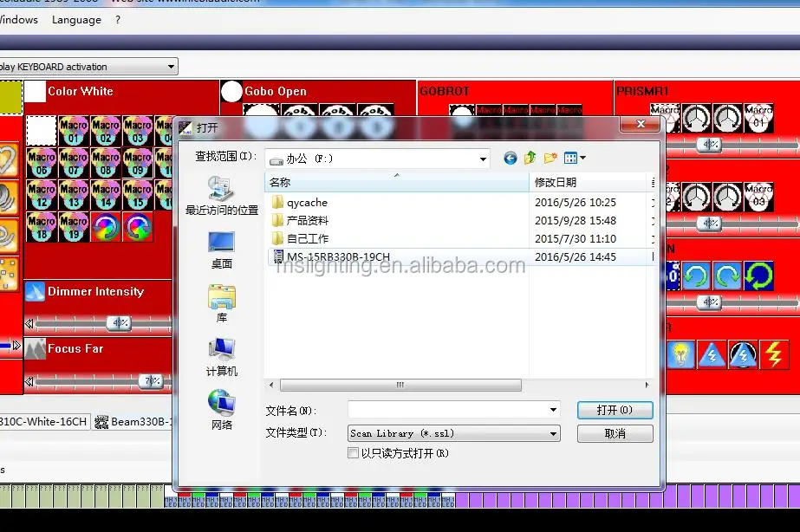The image size is (800, 532).
Task: Expand the look-in drive F: dropdown
Action: point(483,159)
